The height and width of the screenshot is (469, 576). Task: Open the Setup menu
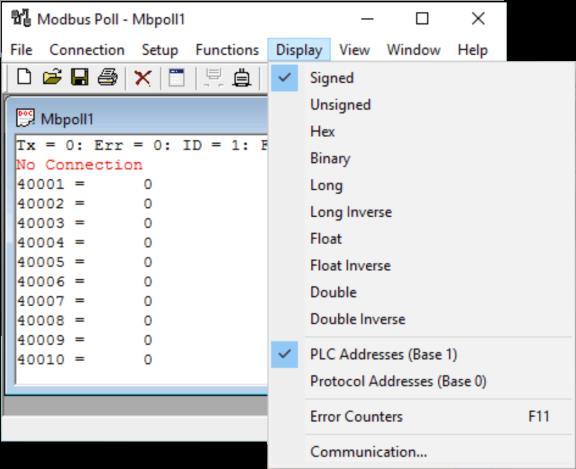coord(160,50)
